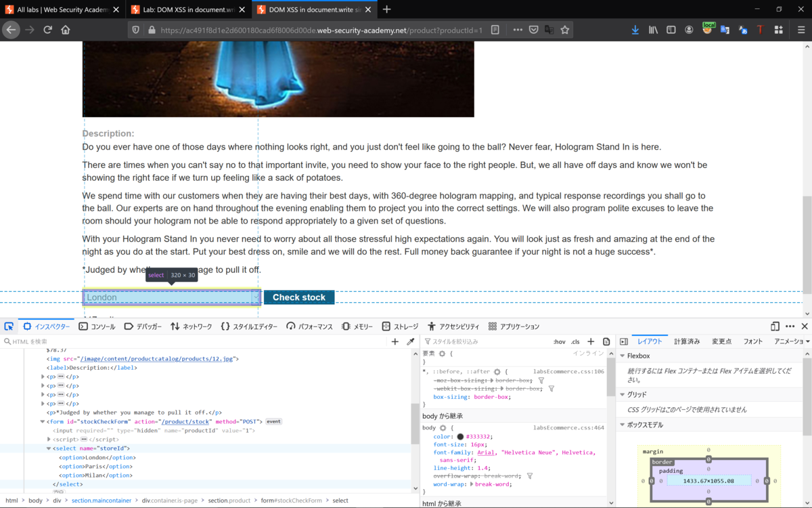The image size is (812, 508).
Task: Click the Check stock button
Action: click(x=299, y=297)
